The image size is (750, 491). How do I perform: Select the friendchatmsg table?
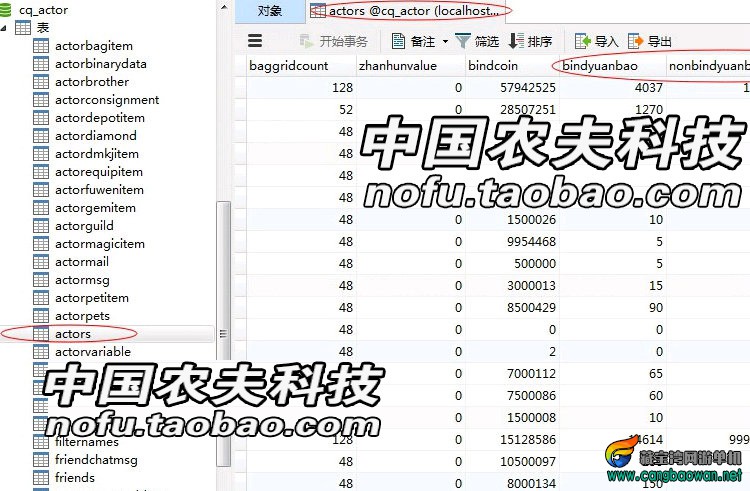tap(96, 460)
